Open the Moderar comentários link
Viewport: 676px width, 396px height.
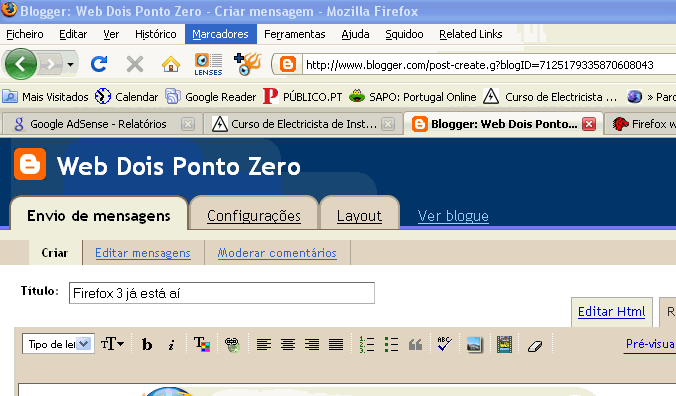pyautogui.click(x=277, y=253)
